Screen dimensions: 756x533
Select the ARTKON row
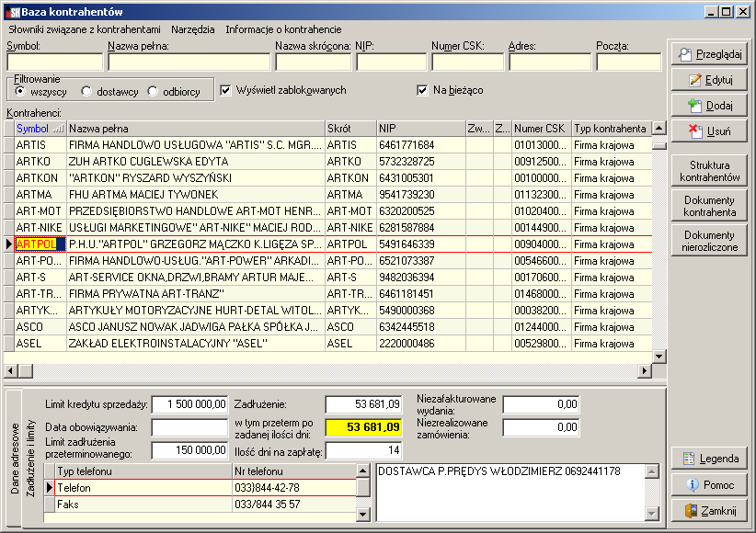coord(327,178)
